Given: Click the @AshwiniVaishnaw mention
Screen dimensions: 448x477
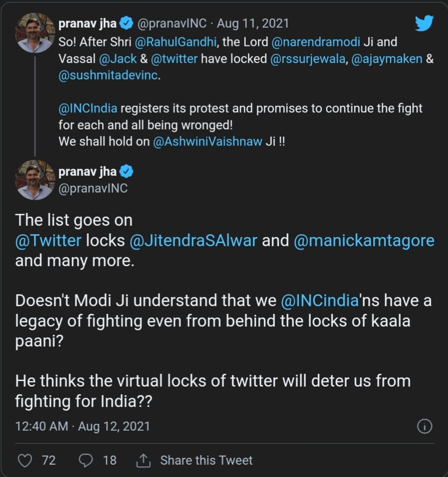Looking at the screenshot, I should 208,141.
